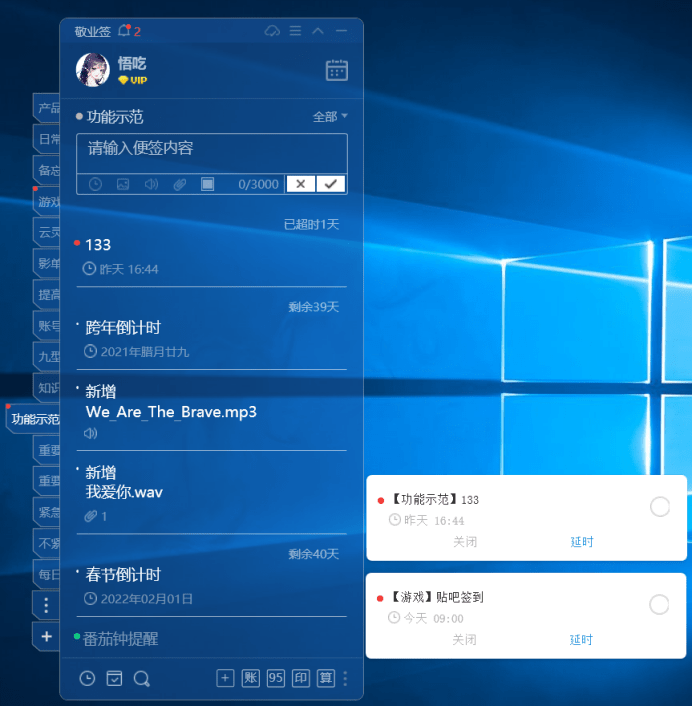693x706 pixels.
Task: Switch to the 备忘 category tab
Action: point(47,170)
